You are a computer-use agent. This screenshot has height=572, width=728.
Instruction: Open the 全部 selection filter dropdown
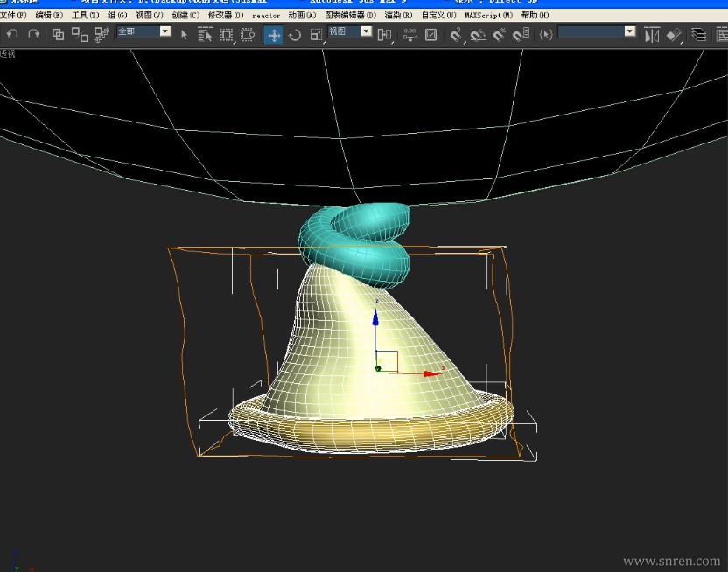tap(164, 31)
